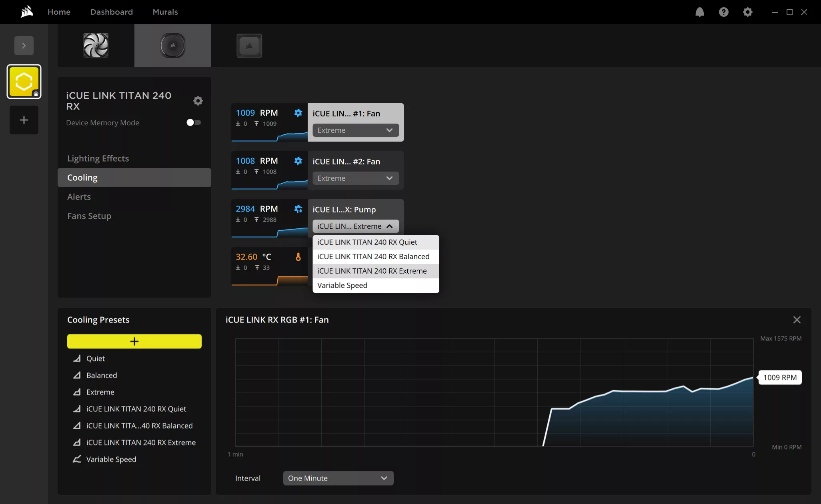
Task: Click the fan icon on 1009 RPM card
Action: click(298, 113)
